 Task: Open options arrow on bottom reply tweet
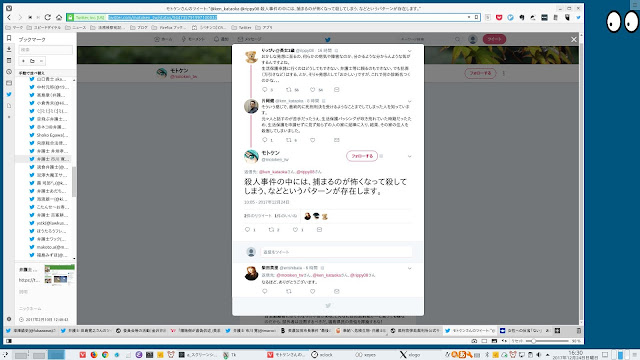click(x=409, y=269)
